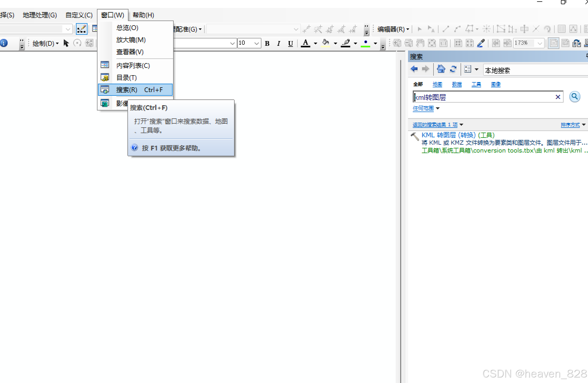Open the 173% zoom dropdown
Image resolution: width=588 pixels, height=383 pixels.
(x=540, y=43)
